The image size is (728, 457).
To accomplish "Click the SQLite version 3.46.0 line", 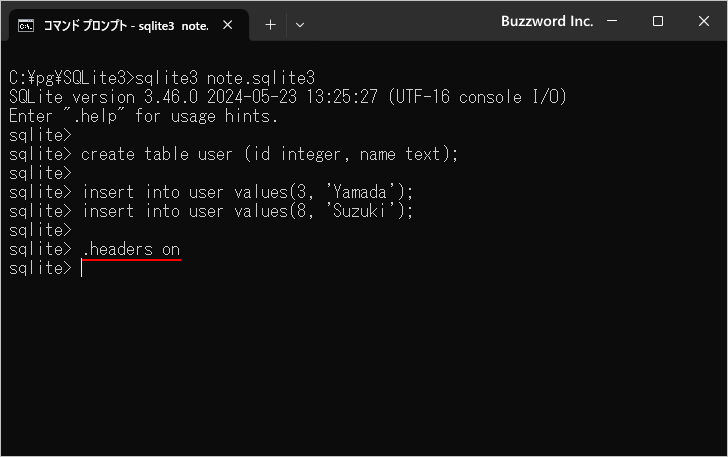I will [288, 97].
